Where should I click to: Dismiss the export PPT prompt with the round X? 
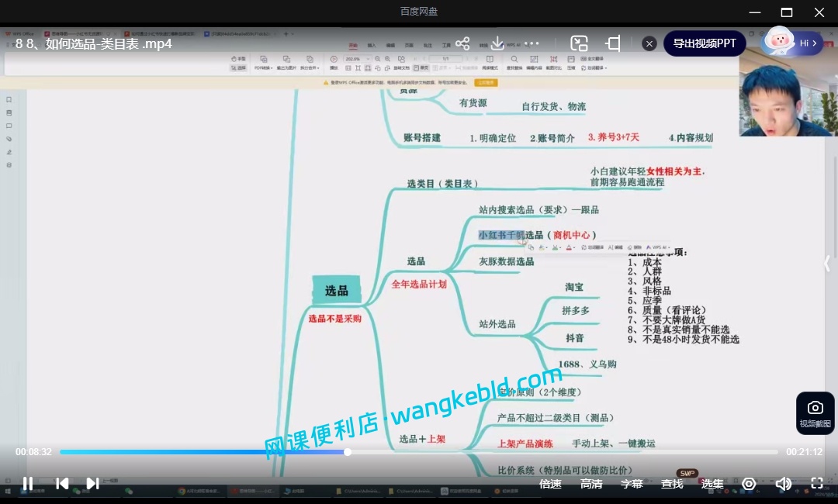pyautogui.click(x=649, y=43)
